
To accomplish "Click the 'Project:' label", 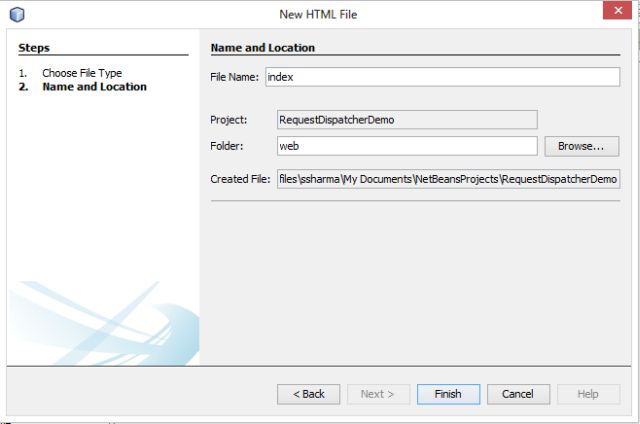I will point(229,120).
